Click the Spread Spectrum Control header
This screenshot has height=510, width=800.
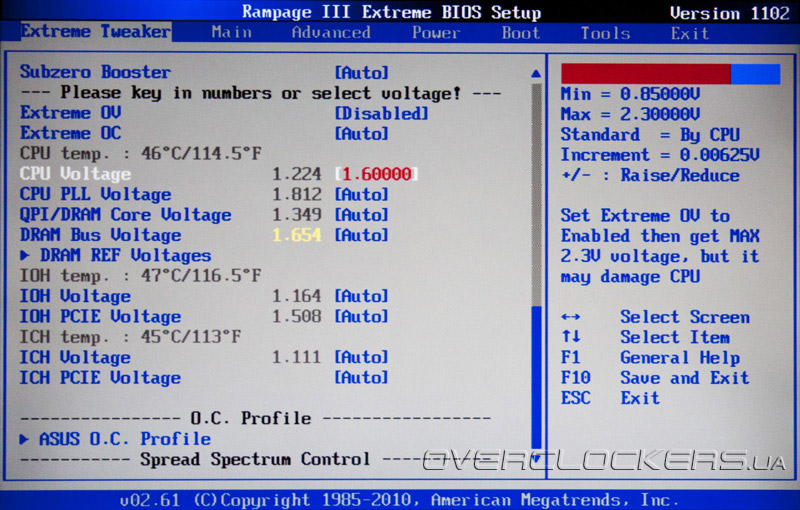coord(255,459)
